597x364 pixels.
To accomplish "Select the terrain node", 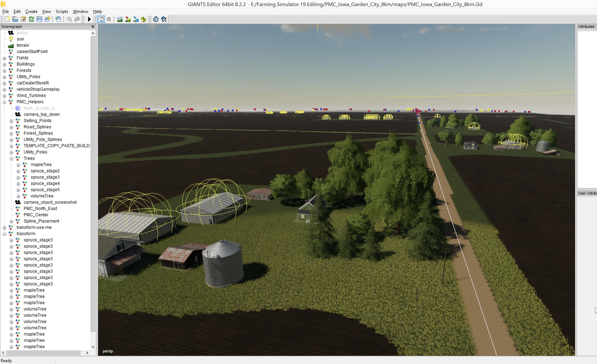I will [23, 45].
